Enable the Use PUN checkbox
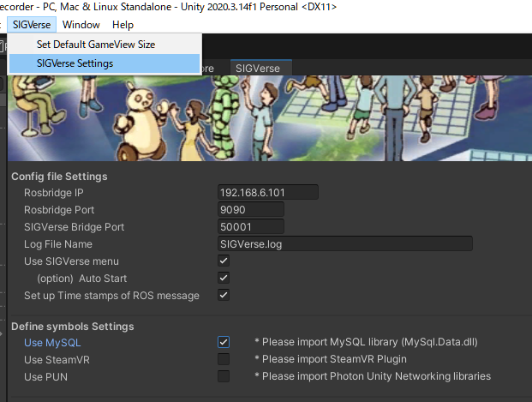 tap(224, 376)
